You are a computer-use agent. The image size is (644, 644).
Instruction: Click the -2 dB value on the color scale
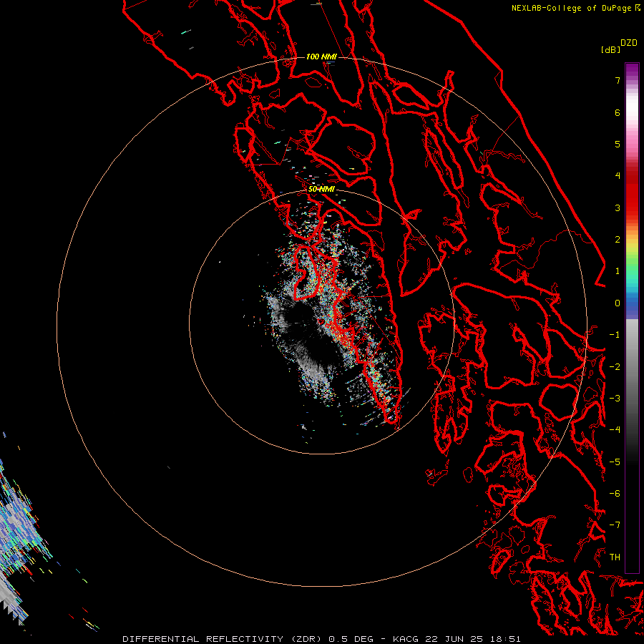click(x=615, y=367)
